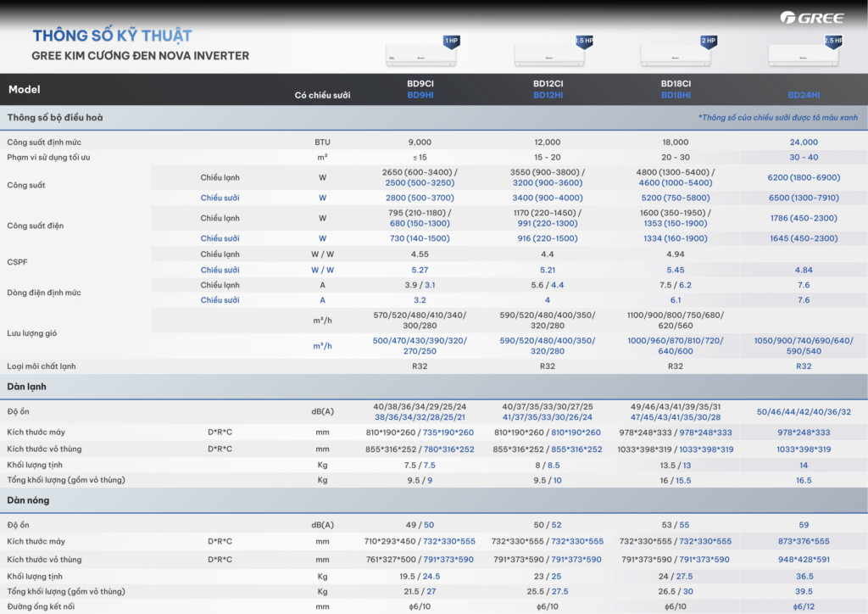
Task: Click Thông số bộ điều hoà section header
Action: [x=55, y=117]
